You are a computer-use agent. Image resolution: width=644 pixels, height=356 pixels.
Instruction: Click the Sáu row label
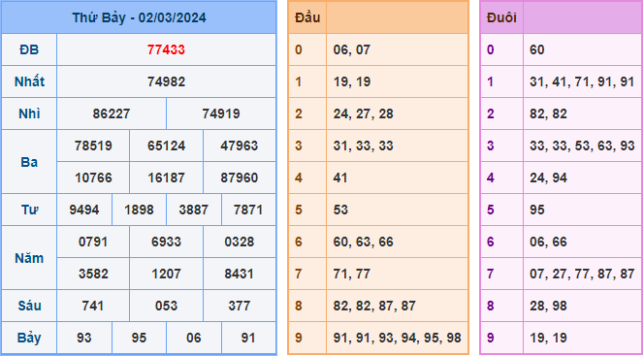tap(29, 306)
